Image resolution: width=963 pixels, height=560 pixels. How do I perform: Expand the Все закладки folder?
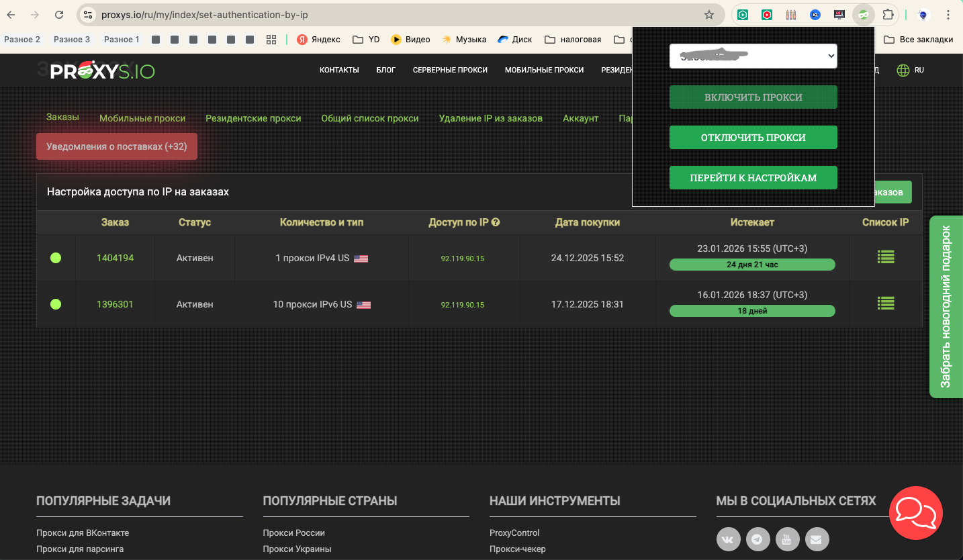918,40
